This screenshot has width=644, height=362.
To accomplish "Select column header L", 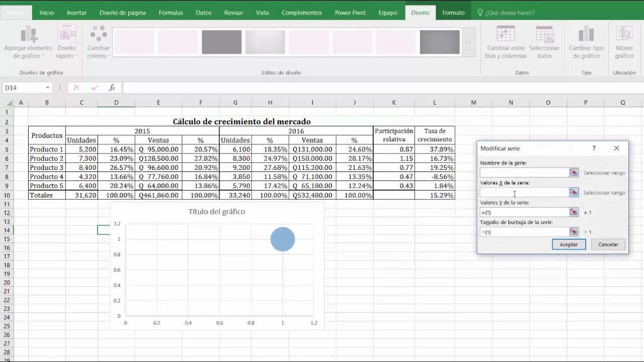I will pos(435,103).
